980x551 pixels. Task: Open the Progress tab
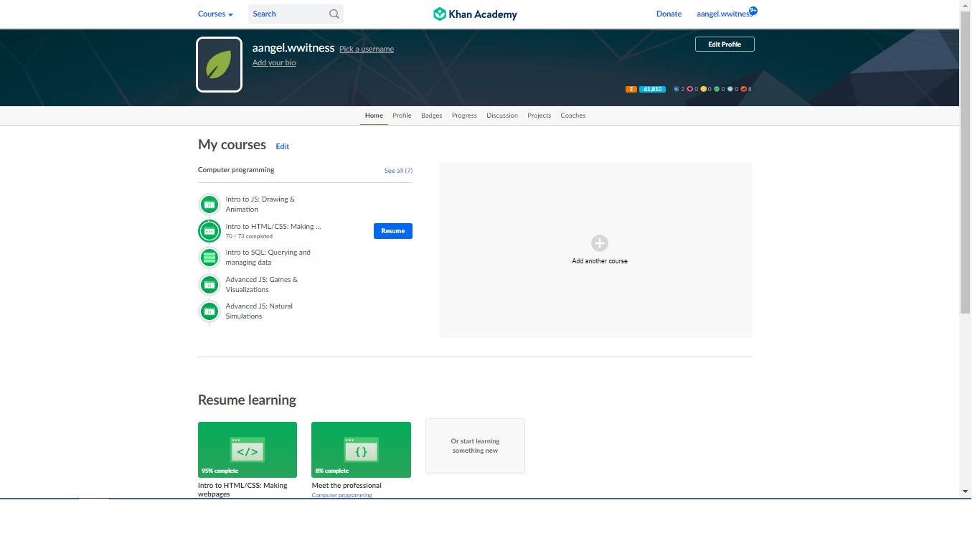pos(464,116)
